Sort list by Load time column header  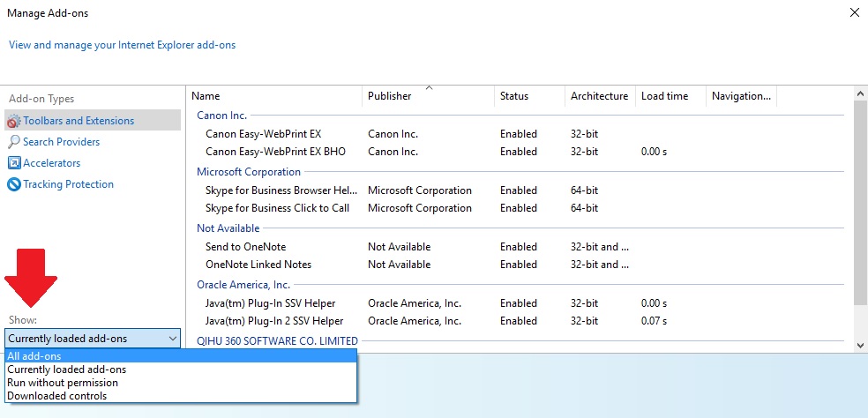click(670, 96)
